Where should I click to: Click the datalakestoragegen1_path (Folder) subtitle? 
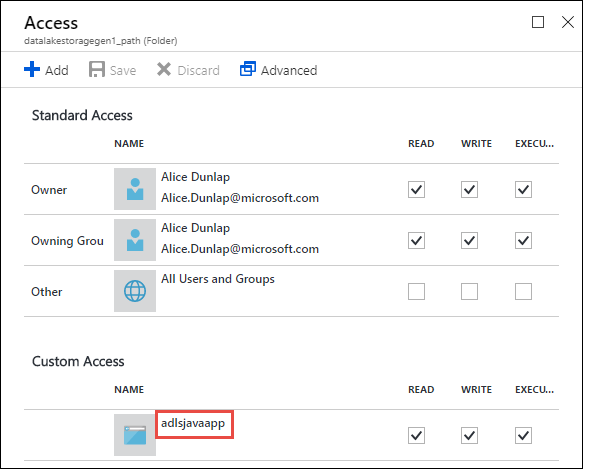[101, 41]
